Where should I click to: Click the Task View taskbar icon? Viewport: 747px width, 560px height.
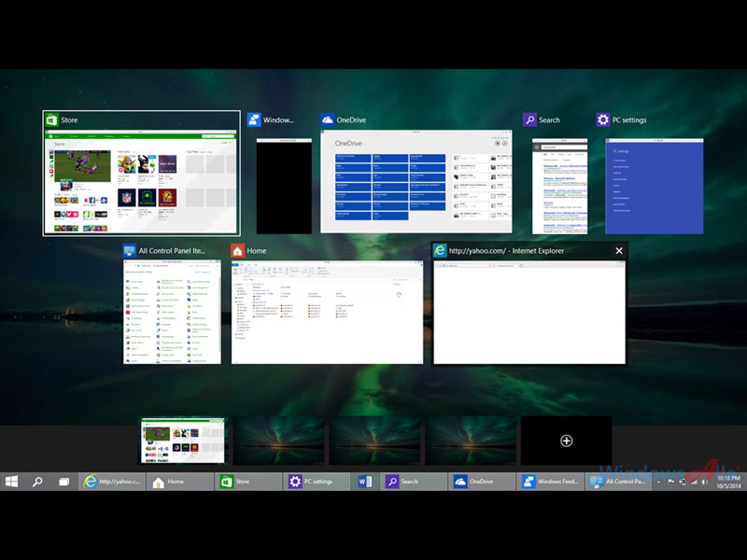[64, 482]
